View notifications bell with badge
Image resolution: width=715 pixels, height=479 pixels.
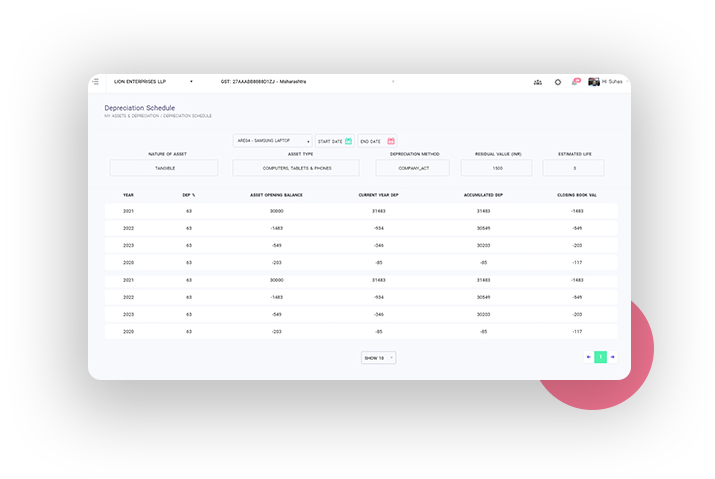tap(576, 81)
